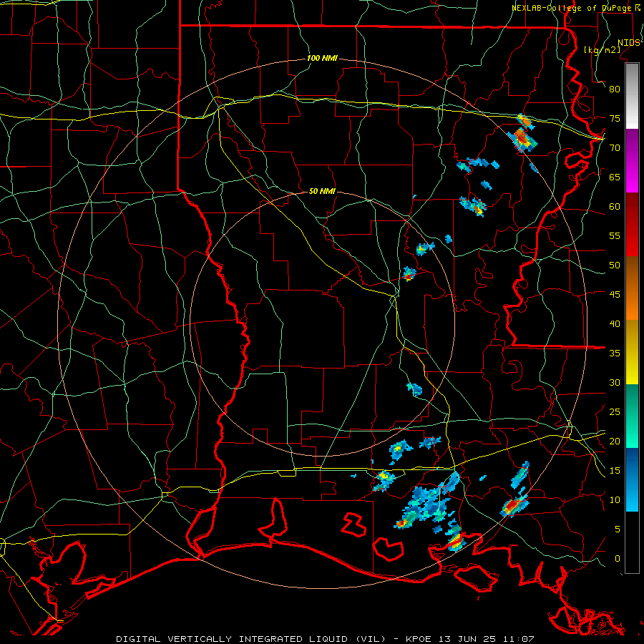Click the KPOE radar station identifier
This screenshot has height=644, width=644.
[x=419, y=639]
